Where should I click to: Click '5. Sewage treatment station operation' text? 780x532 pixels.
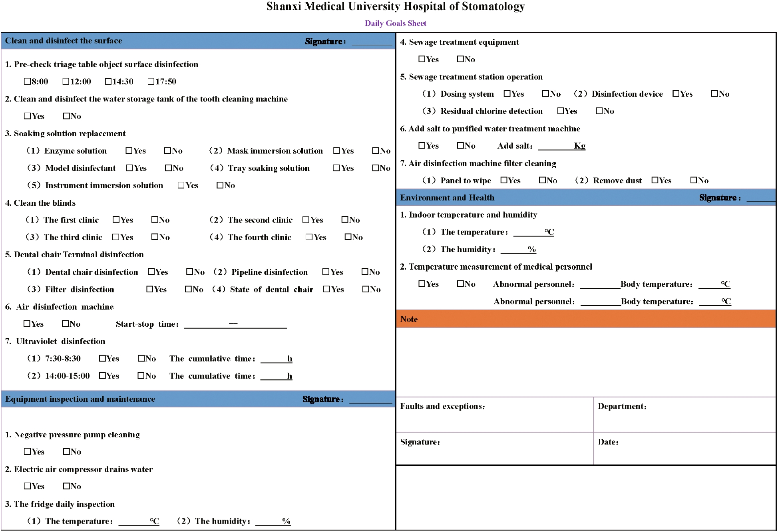point(472,77)
